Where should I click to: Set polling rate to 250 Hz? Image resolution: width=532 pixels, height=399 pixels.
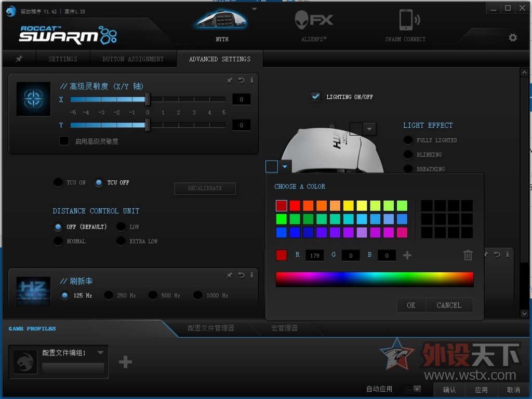point(109,296)
